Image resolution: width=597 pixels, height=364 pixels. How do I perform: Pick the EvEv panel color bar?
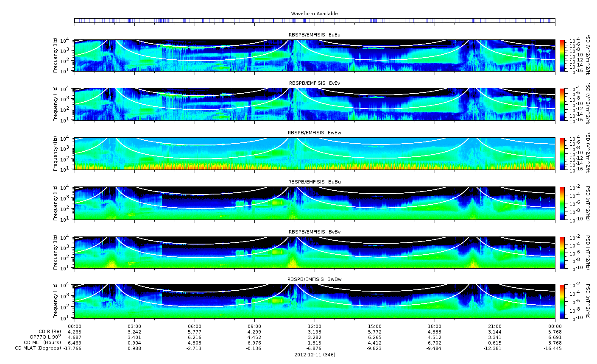[x=562, y=104]
